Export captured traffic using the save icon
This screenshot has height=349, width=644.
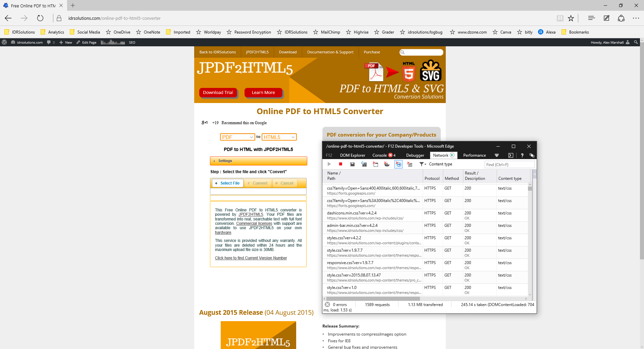click(x=352, y=164)
